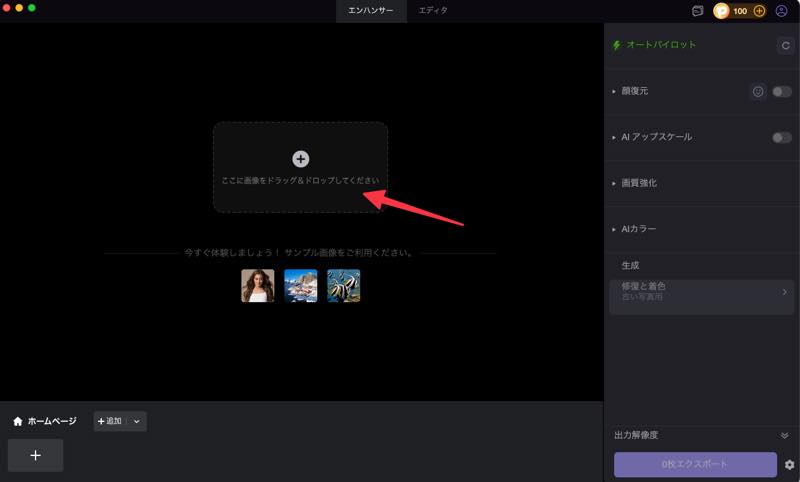Open the 修復と着色 old photo option
The width and height of the screenshot is (800, 482).
point(702,292)
